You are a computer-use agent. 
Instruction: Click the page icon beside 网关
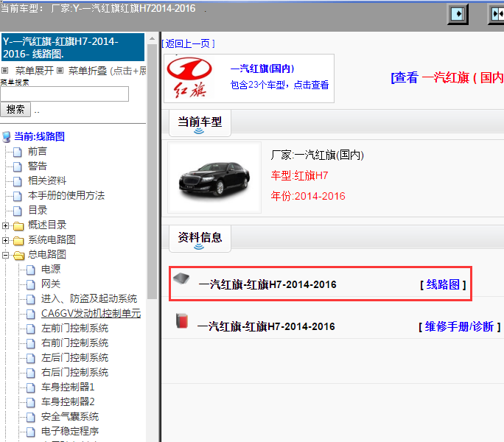31,285
